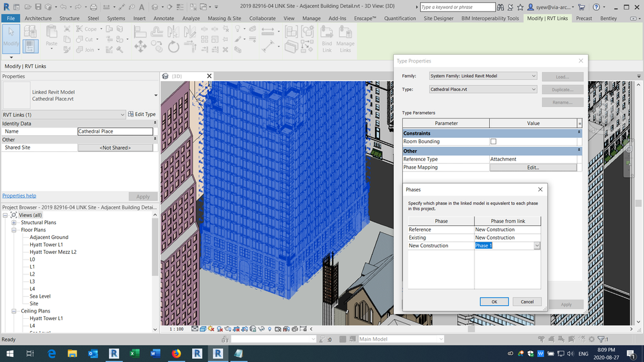Expand the Structural Plans tree node
The height and width of the screenshot is (362, 644).
click(14, 223)
